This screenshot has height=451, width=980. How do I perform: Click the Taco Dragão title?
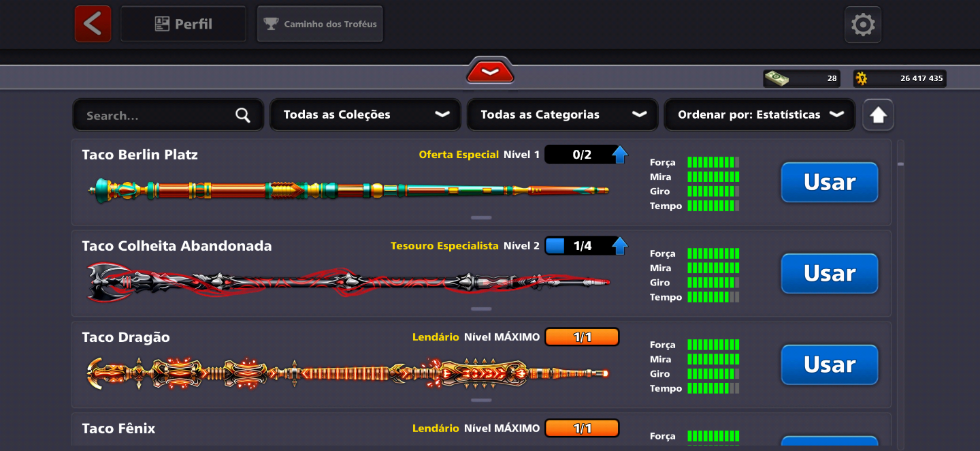click(x=126, y=337)
